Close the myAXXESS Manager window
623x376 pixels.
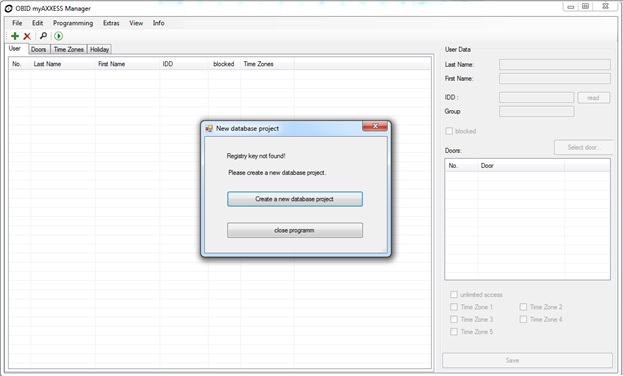[606, 6]
